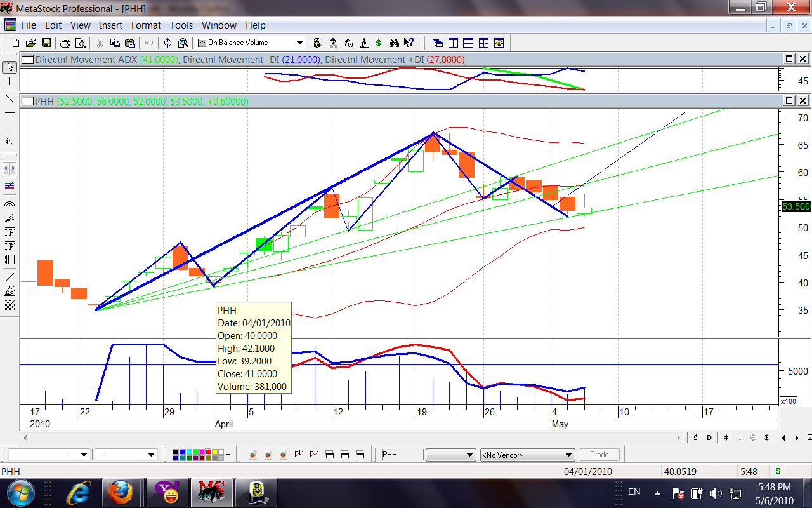The width and height of the screenshot is (812, 508).
Task: Select the Gann grid tool
Action: pyautogui.click(x=10, y=305)
